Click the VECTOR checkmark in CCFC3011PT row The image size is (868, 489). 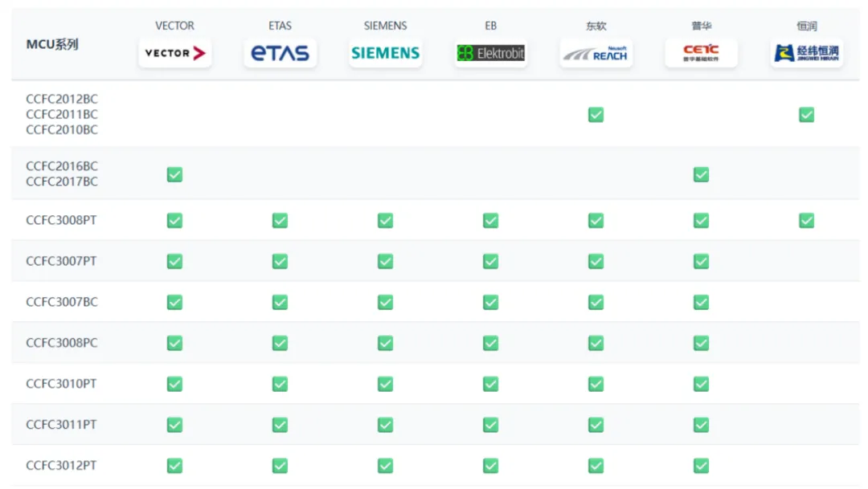175,425
